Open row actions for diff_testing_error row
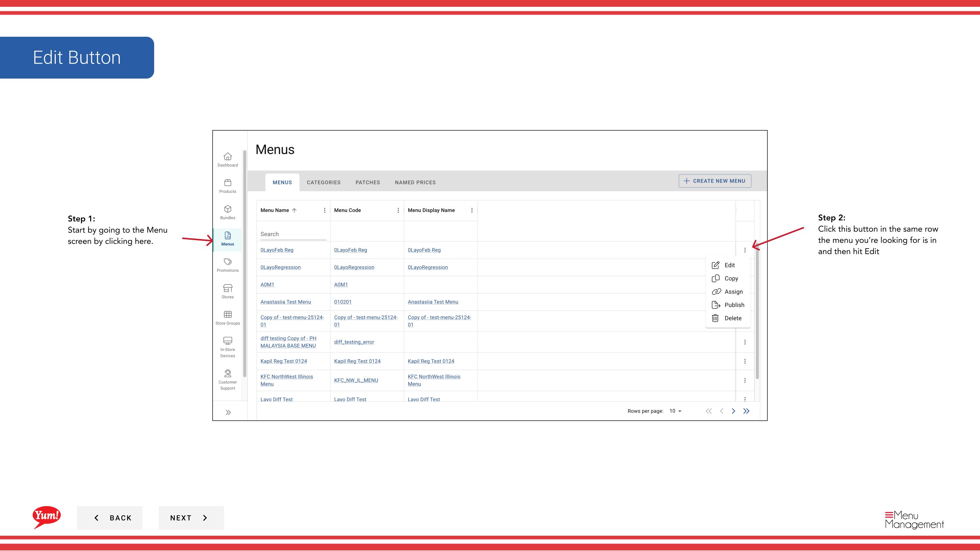Image resolution: width=980 pixels, height=551 pixels. tap(745, 342)
